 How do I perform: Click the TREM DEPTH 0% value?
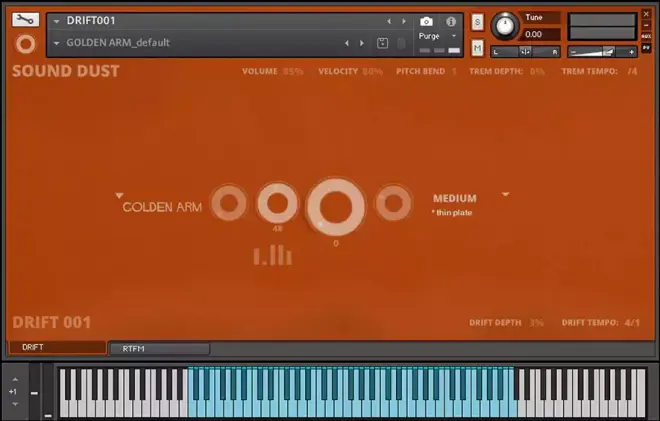coord(537,72)
